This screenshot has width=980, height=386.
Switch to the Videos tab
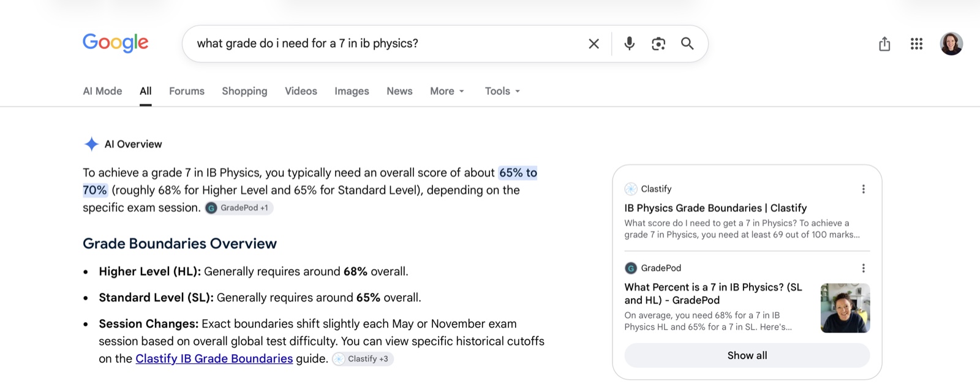pos(301,91)
